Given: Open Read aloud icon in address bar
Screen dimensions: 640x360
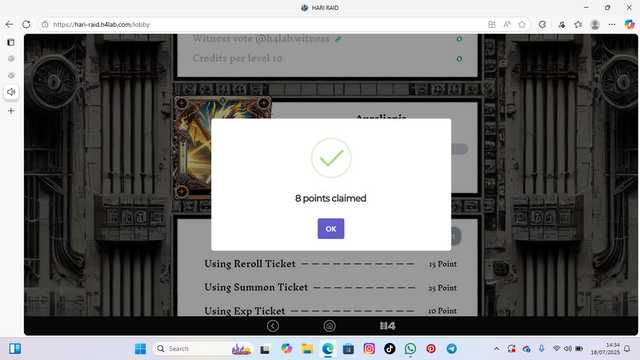Looking at the screenshot, I should [x=507, y=24].
